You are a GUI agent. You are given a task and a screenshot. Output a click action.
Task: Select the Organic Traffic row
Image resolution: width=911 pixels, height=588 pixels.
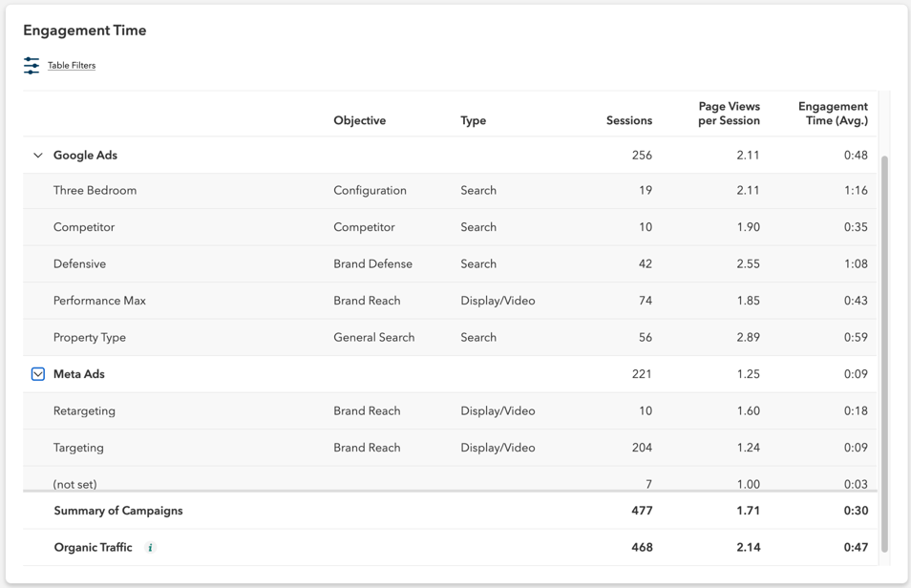click(x=93, y=547)
